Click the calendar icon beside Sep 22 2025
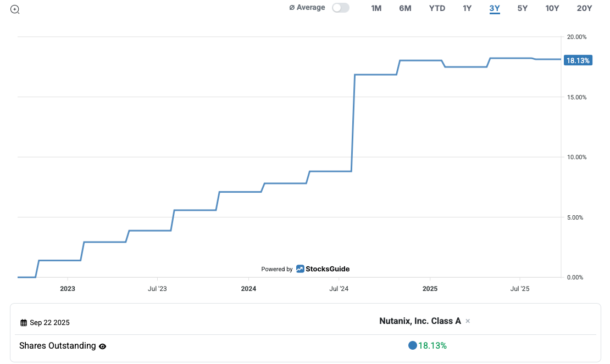This screenshot has width=610, height=364. [24, 323]
